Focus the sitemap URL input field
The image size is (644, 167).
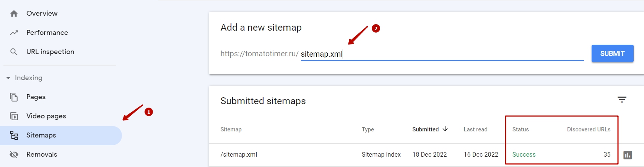[x=442, y=54]
